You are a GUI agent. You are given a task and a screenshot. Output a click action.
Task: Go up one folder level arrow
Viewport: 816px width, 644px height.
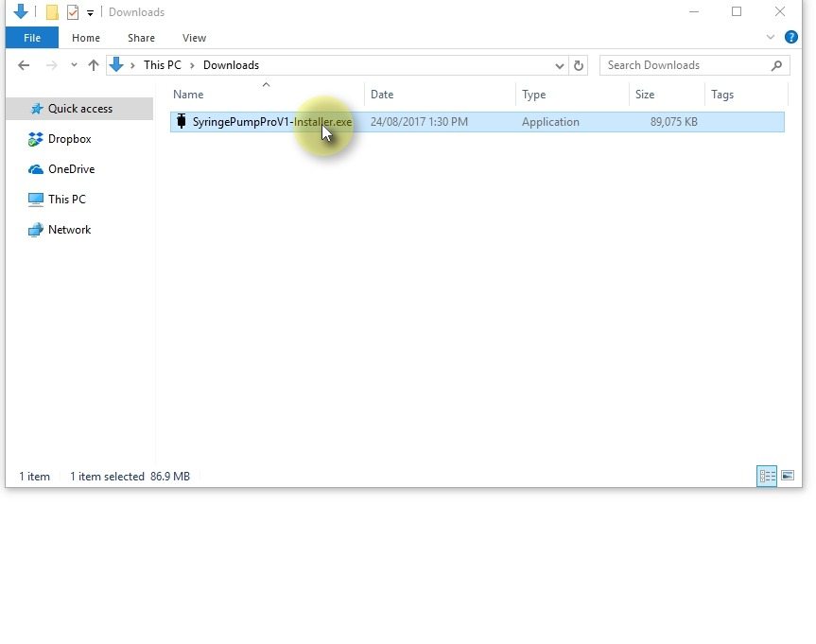click(94, 65)
